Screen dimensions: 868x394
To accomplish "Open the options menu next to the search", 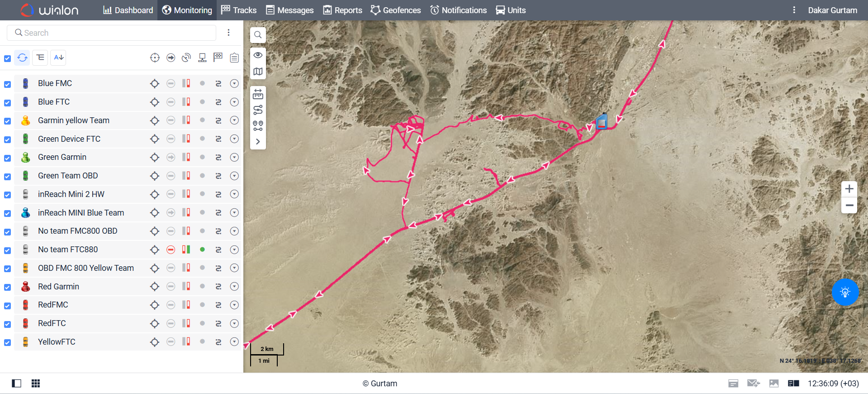I will tap(229, 33).
